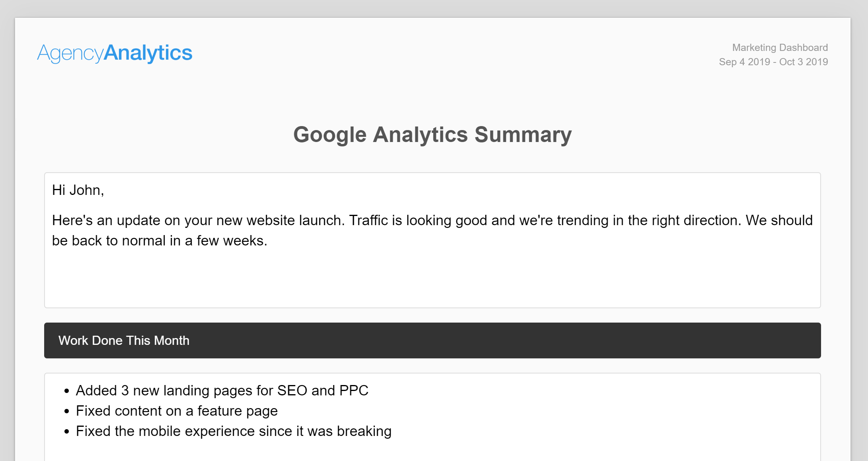
Task: Click the word Analytics in the logo
Action: (148, 53)
